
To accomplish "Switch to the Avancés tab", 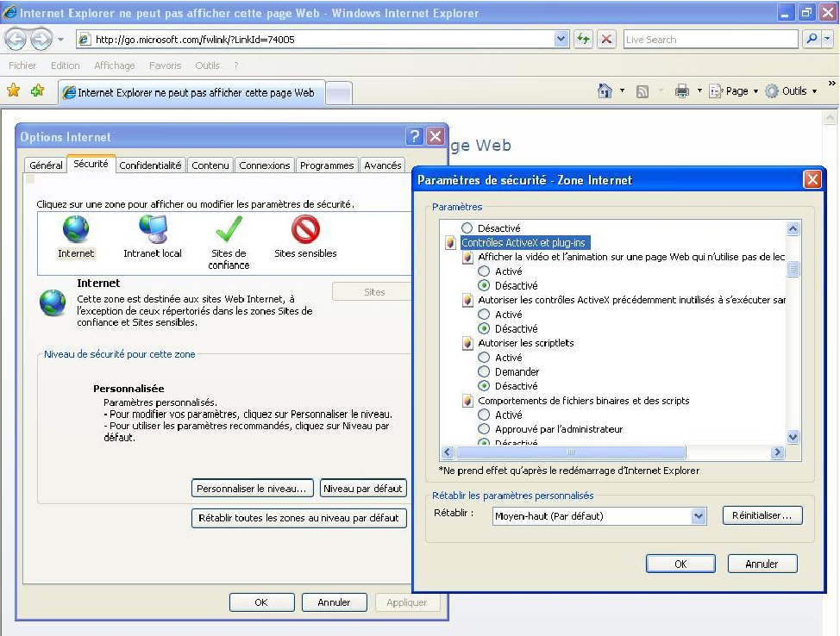I will pyautogui.click(x=383, y=165).
